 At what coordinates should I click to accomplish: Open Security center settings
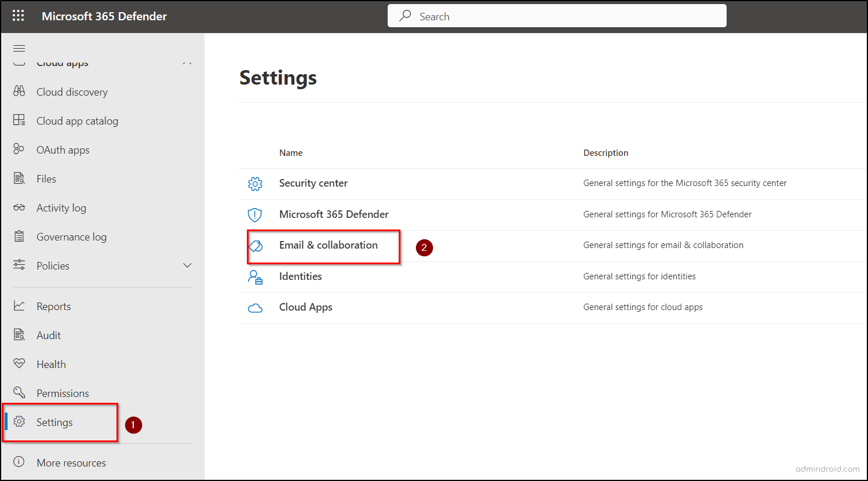[313, 183]
